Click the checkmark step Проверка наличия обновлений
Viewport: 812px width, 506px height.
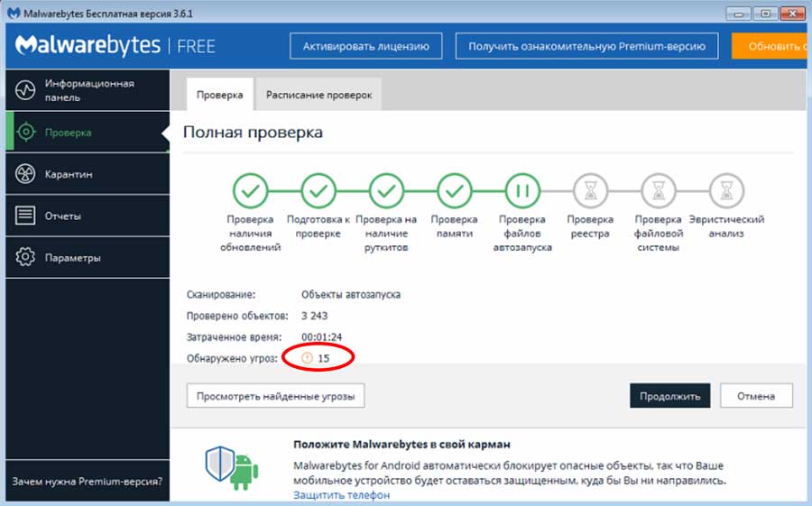tap(251, 191)
